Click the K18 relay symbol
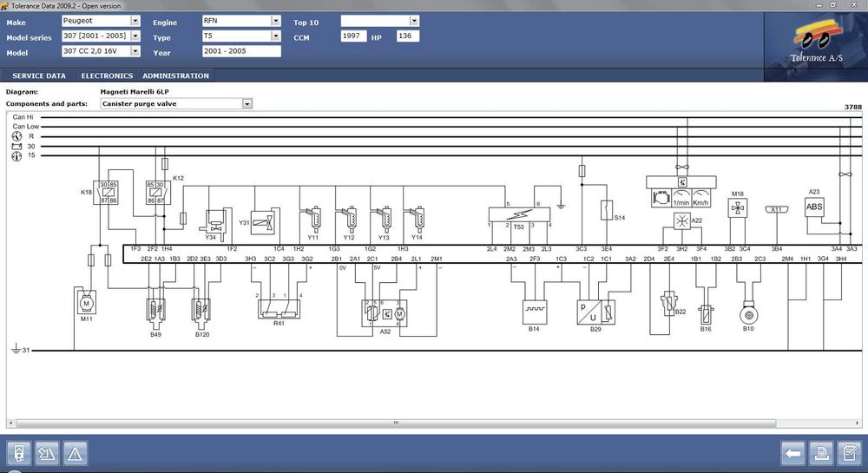The width and height of the screenshot is (868, 473). [x=105, y=193]
